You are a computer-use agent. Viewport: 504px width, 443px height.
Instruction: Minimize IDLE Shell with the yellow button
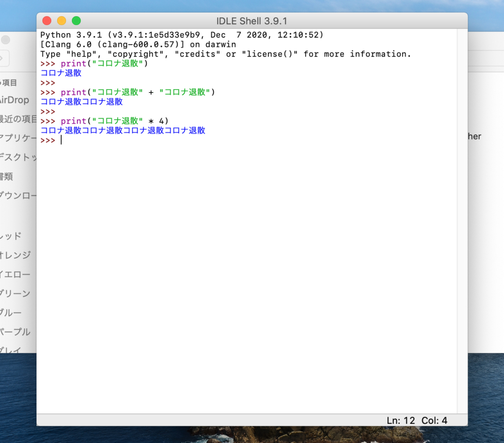(x=62, y=21)
